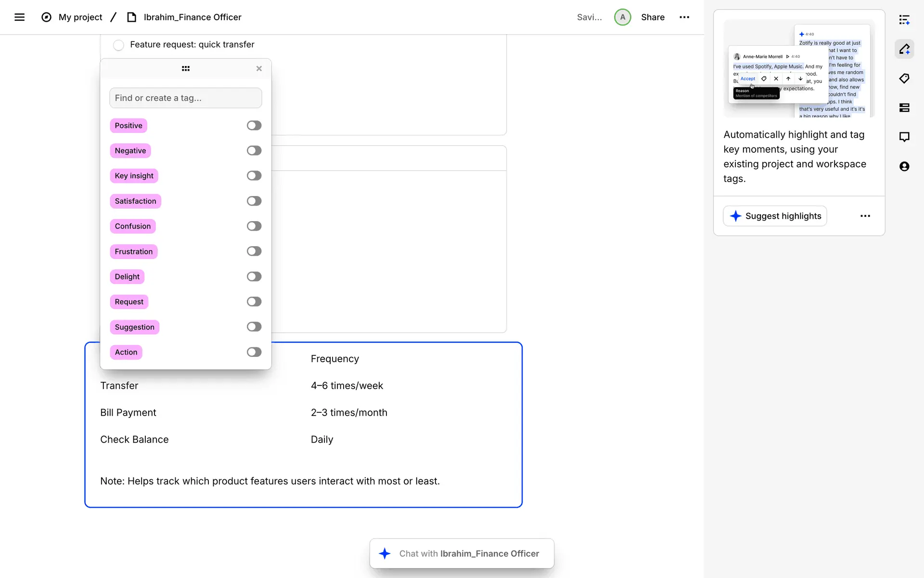Select the highlight pen icon in sidebar
Image resolution: width=924 pixels, height=578 pixels.
click(x=904, y=49)
